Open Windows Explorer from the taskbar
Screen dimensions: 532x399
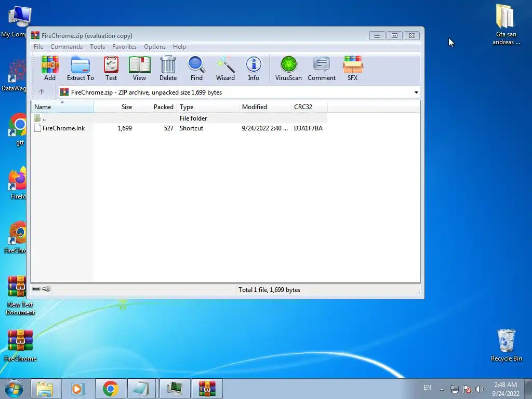pos(45,389)
